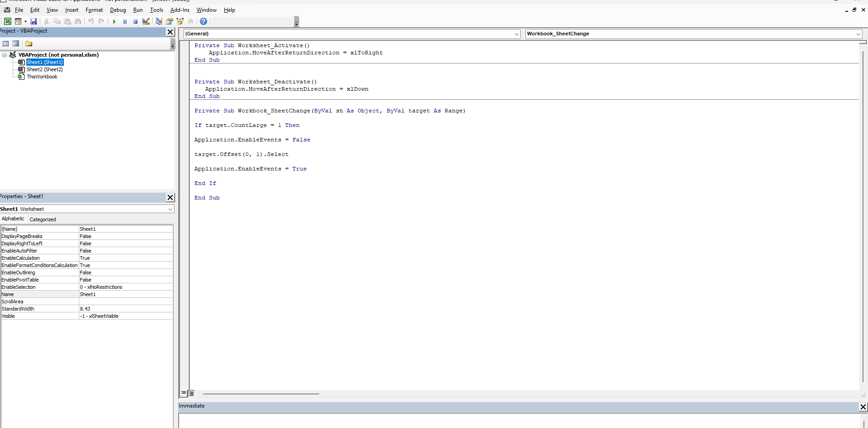Open Object Browser toolbar icon
This screenshot has height=428, width=868.
(180, 21)
